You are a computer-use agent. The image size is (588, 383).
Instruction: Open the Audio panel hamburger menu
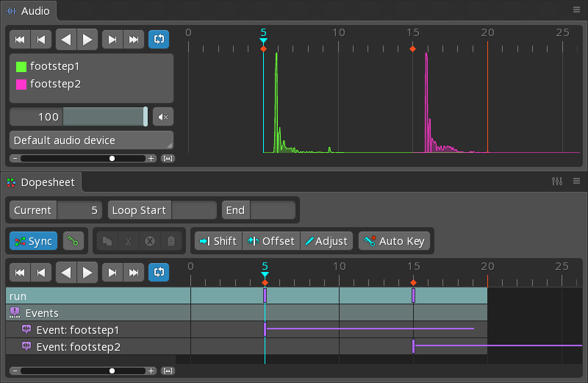[x=576, y=10]
